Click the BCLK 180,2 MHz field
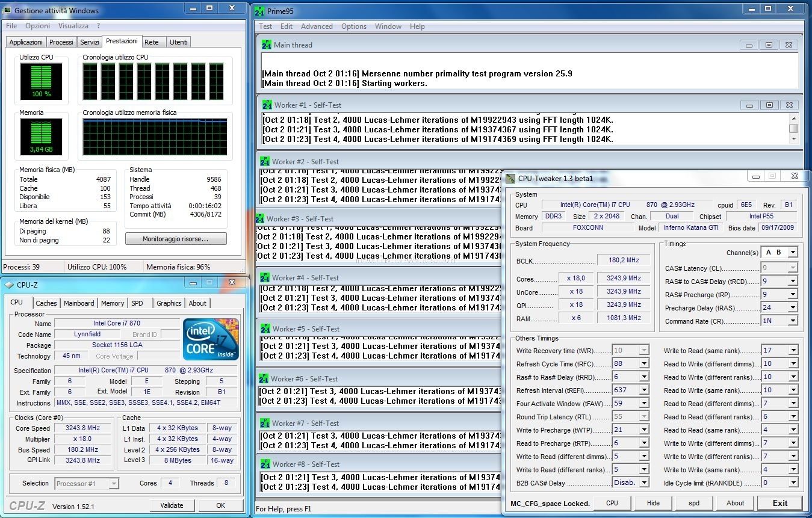Screen dimensions: 812x518 coord(624,261)
